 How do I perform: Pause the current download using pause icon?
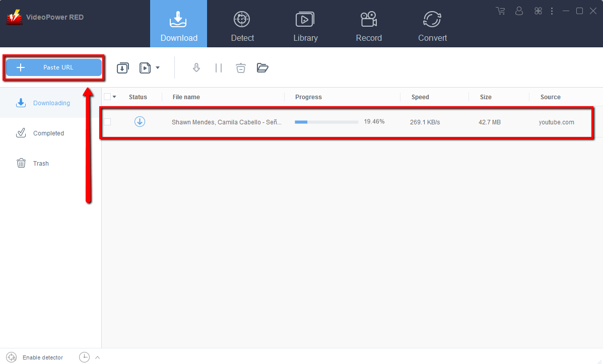[219, 67]
